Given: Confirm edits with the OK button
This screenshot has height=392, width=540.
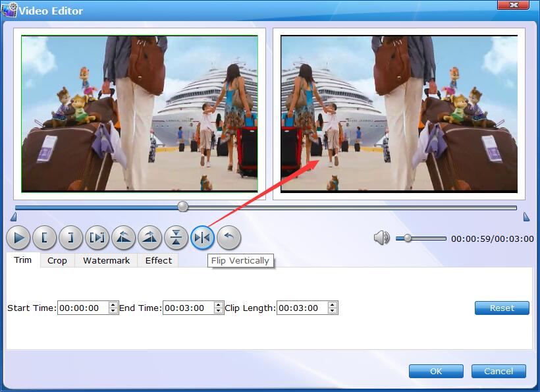Looking at the screenshot, I should (x=436, y=371).
